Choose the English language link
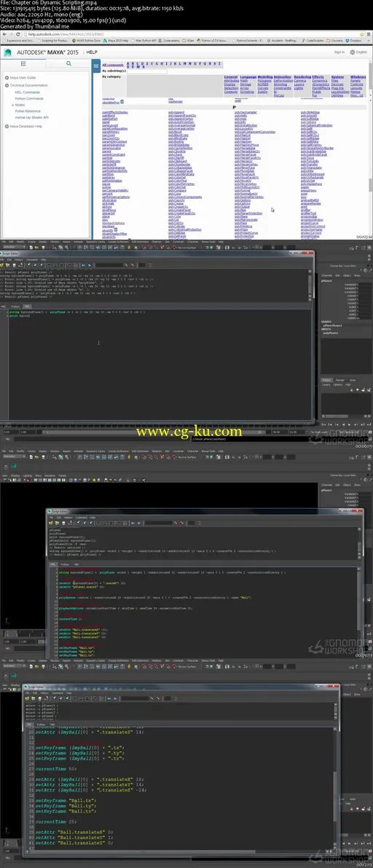The width and height of the screenshot is (373, 868). [x=361, y=52]
